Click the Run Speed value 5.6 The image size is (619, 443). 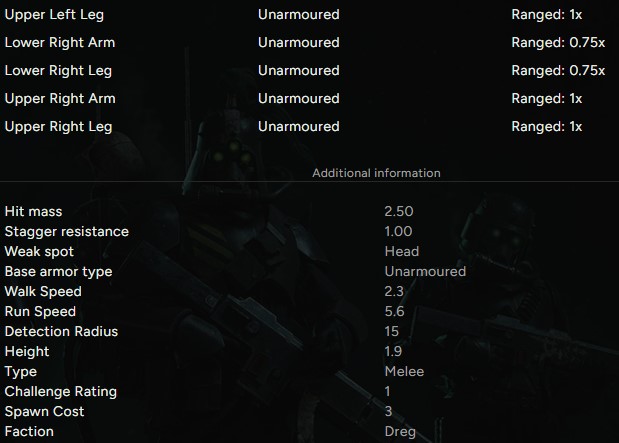[394, 312]
